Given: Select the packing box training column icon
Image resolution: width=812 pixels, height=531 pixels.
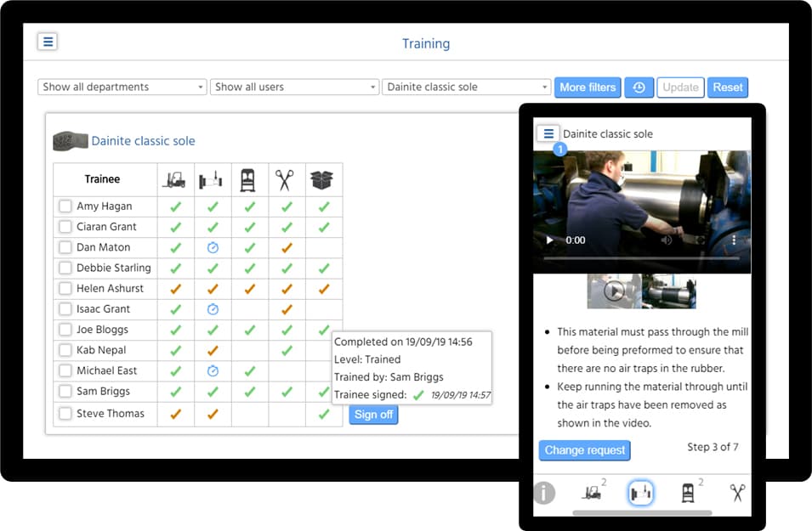Looking at the screenshot, I should point(322,178).
